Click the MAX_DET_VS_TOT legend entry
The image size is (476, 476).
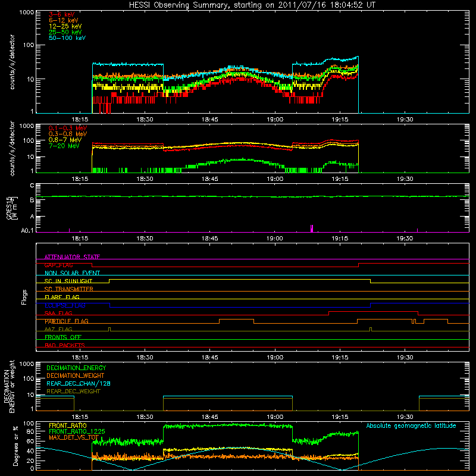coord(74,437)
